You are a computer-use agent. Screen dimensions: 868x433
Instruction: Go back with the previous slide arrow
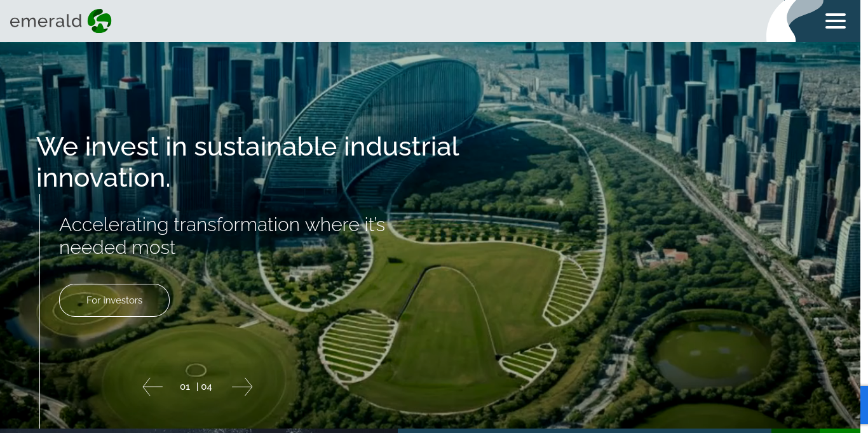(153, 387)
